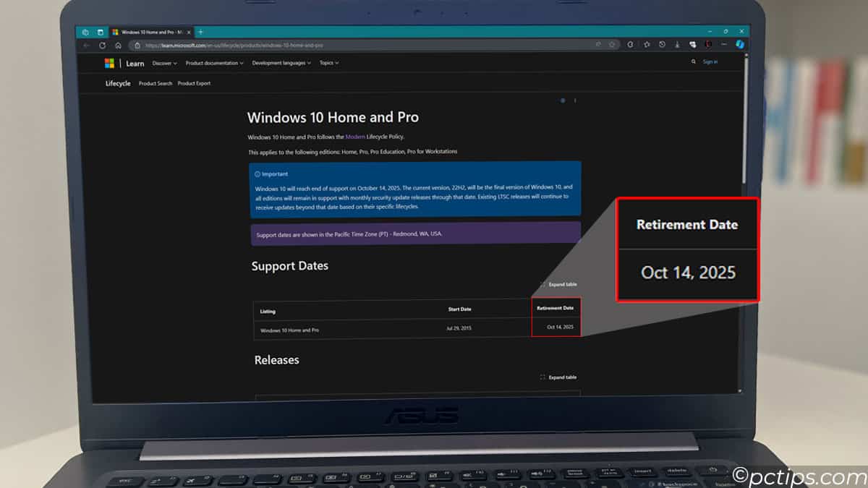Open browser history from the toolbar
Screen dimensions: 868x488
(661, 44)
